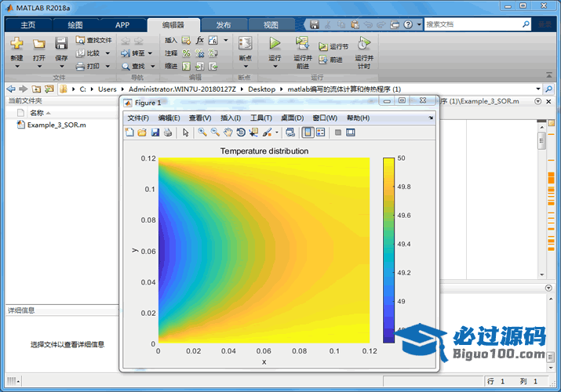Open the 查找 (Find) dropdown arrow

coord(153,66)
